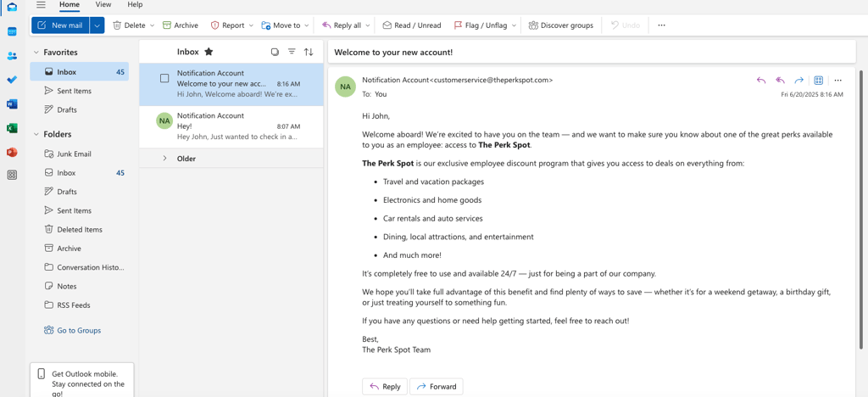The height and width of the screenshot is (397, 868).
Task: Open the People contacts icon in sidebar
Action: tap(12, 56)
